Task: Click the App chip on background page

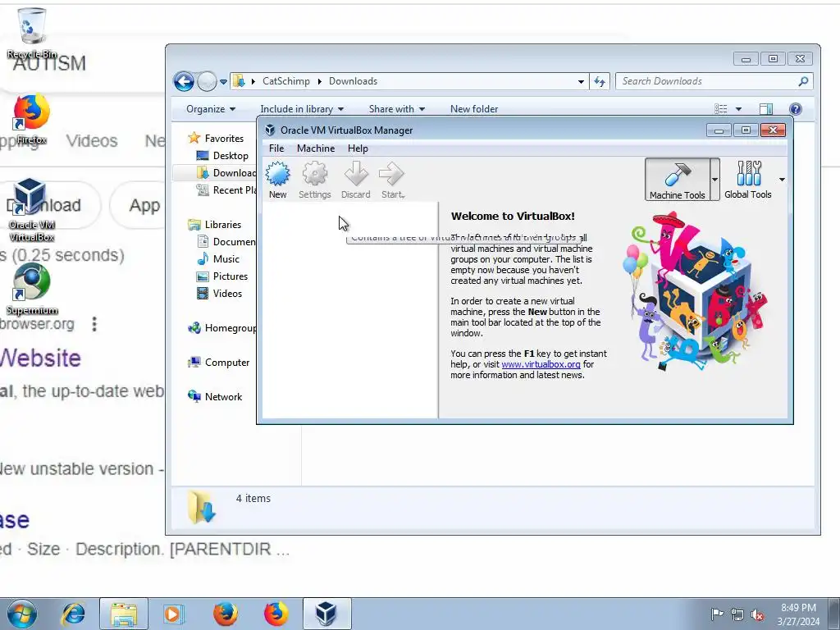Action: pos(144,205)
